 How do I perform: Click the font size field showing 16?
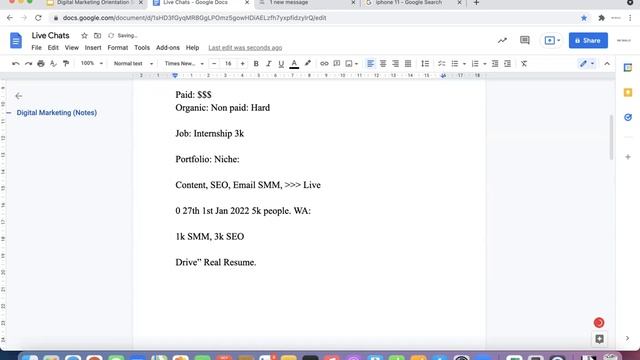[228, 64]
